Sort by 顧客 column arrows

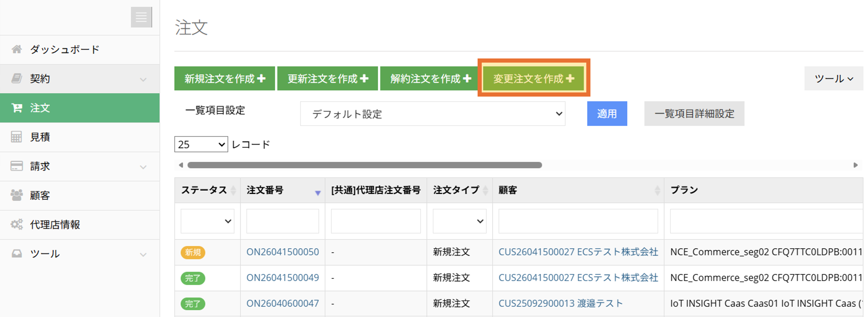[x=657, y=191]
